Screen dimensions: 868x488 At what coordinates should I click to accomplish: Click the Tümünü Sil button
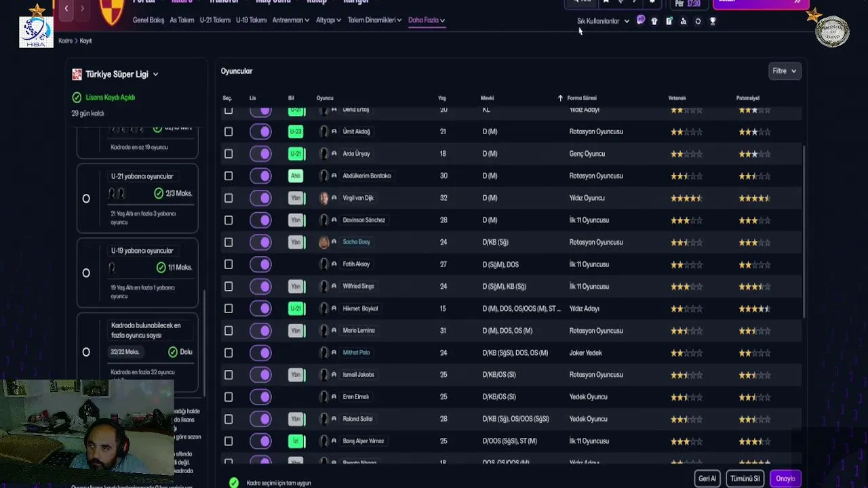(745, 479)
